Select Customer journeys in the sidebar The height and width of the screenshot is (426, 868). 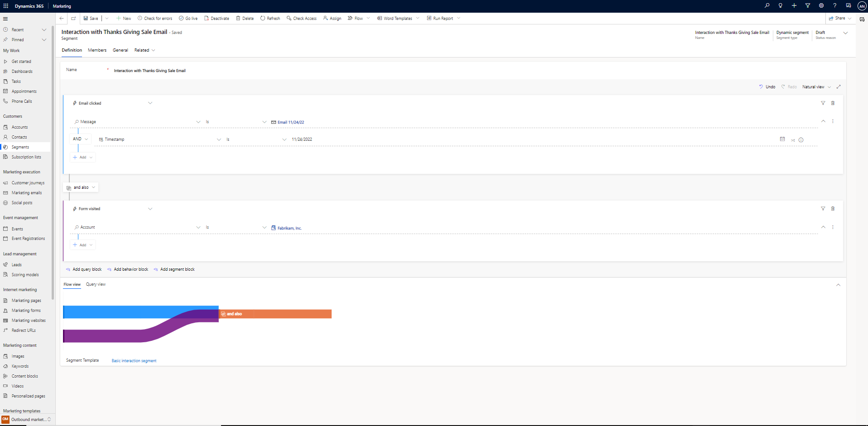point(27,183)
